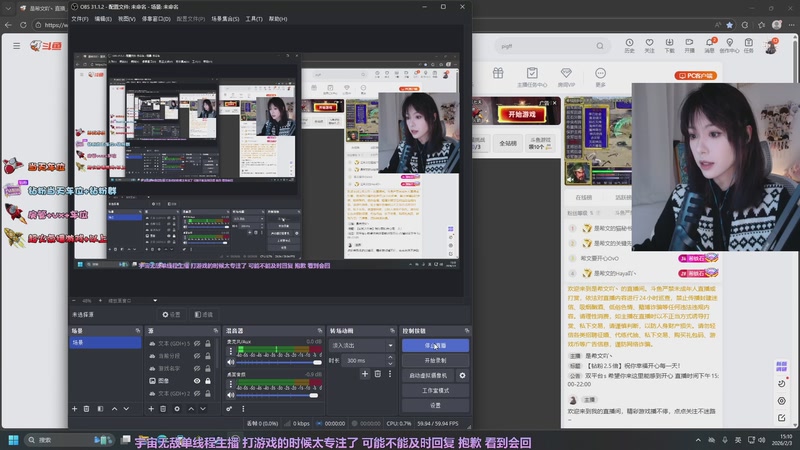Toggle visibility of third source row

(x=197, y=368)
